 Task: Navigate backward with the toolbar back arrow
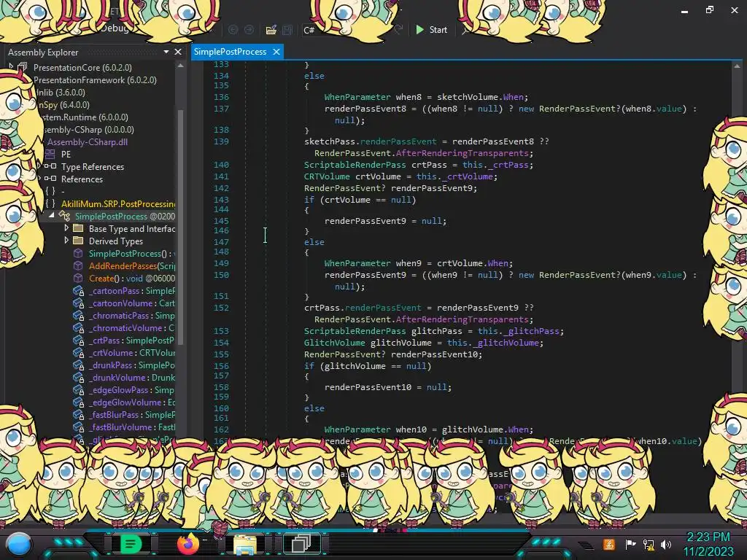click(233, 30)
